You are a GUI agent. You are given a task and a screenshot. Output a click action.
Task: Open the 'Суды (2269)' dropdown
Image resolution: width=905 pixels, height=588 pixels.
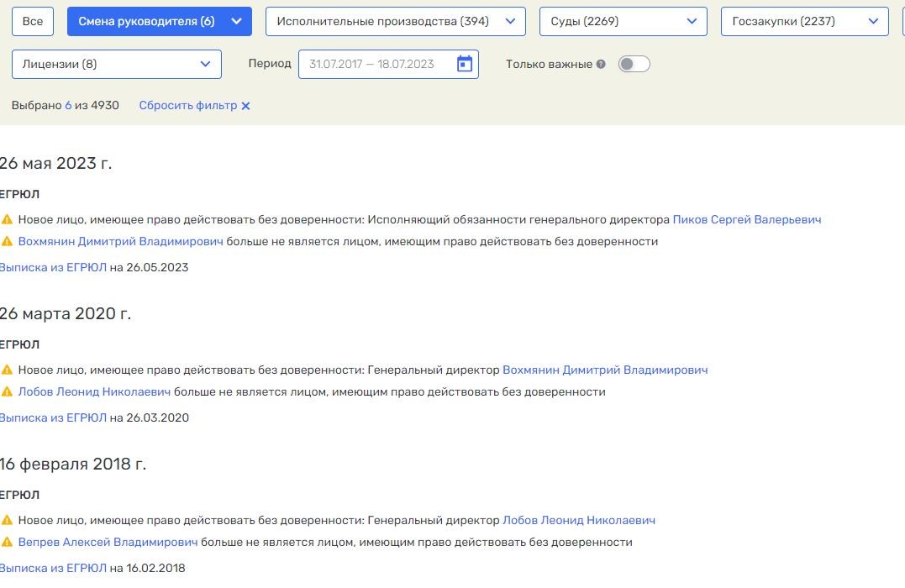coord(624,21)
